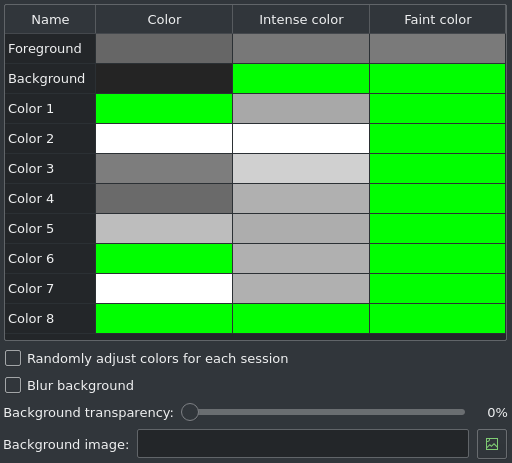Click the Background transparency slider handle
Image resolution: width=512 pixels, height=463 pixels.
190,412
